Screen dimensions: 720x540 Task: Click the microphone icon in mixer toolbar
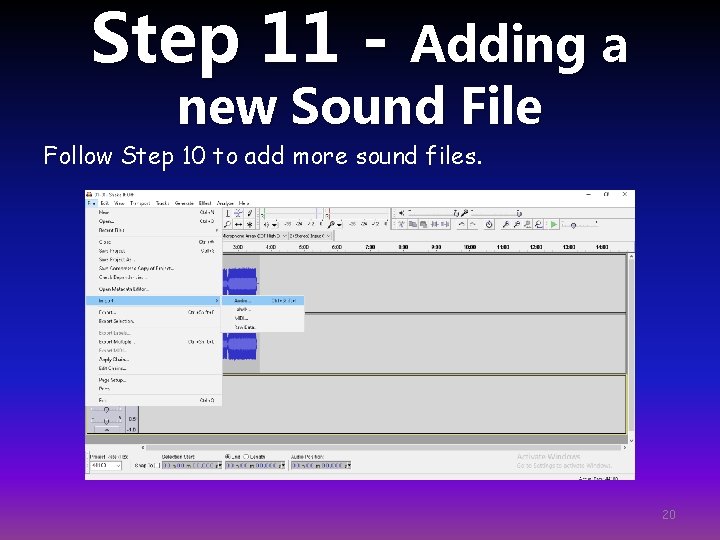tap(465, 213)
